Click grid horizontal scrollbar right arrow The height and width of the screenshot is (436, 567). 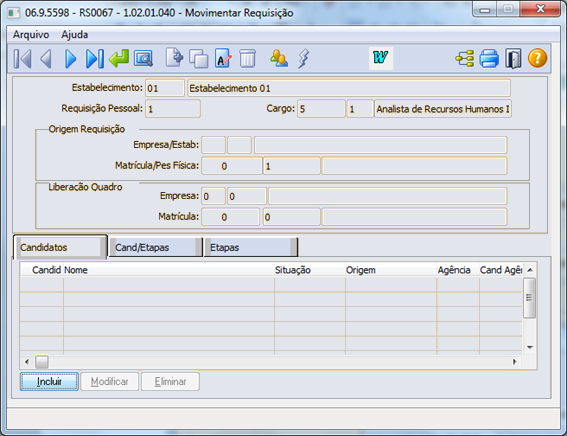click(515, 362)
